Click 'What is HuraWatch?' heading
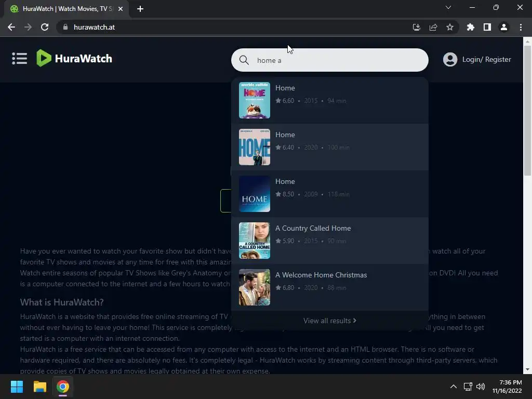 [x=62, y=302]
